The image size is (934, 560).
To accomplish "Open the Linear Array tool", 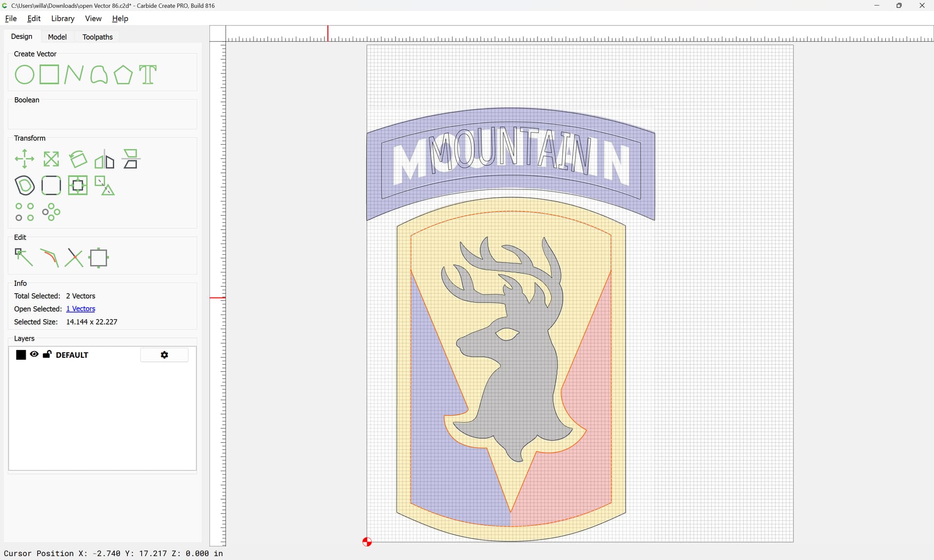I will [x=24, y=212].
